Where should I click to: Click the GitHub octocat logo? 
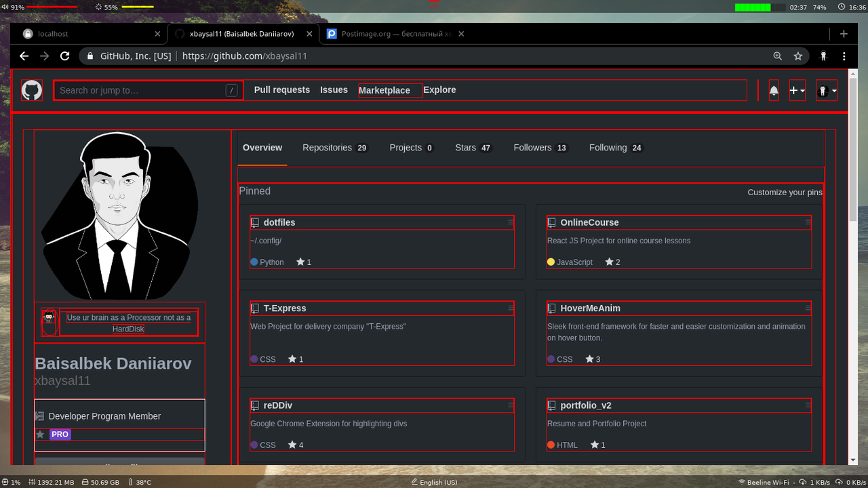point(32,90)
